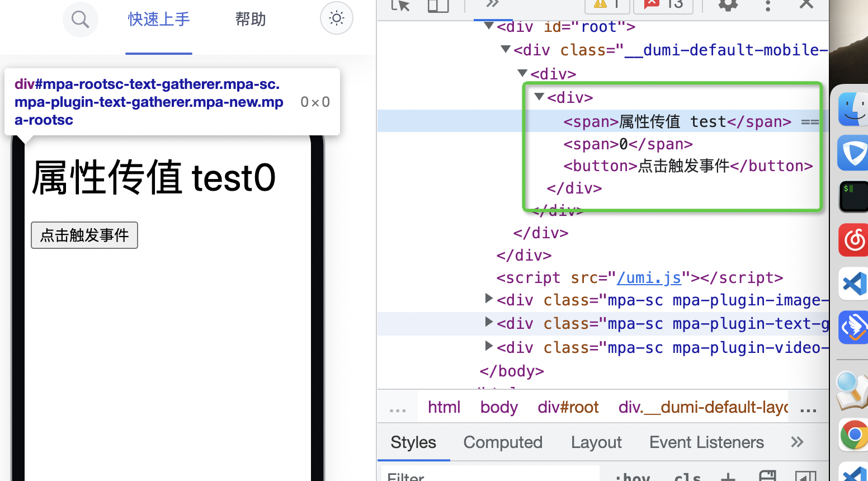Open NetEase Cloud Music from the Dock

853,240
